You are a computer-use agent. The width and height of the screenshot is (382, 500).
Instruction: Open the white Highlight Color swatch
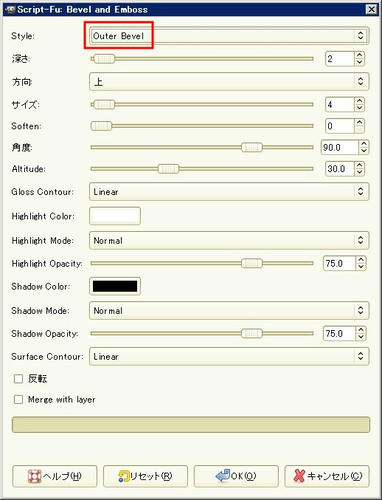pos(115,216)
